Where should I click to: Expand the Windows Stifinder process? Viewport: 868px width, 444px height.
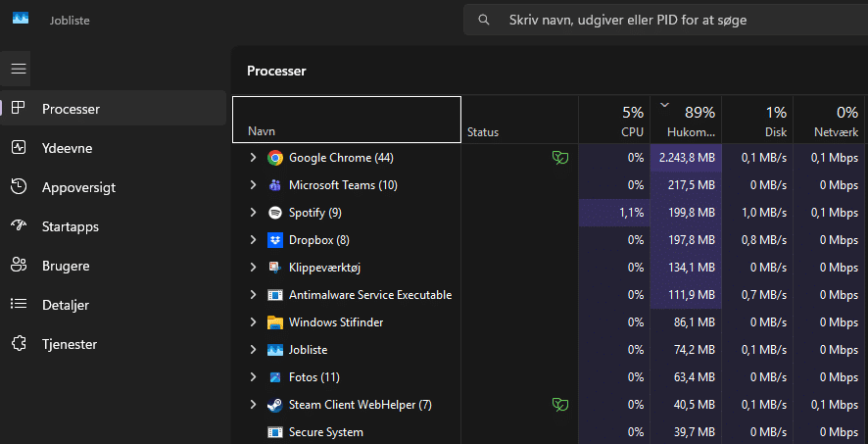(253, 322)
